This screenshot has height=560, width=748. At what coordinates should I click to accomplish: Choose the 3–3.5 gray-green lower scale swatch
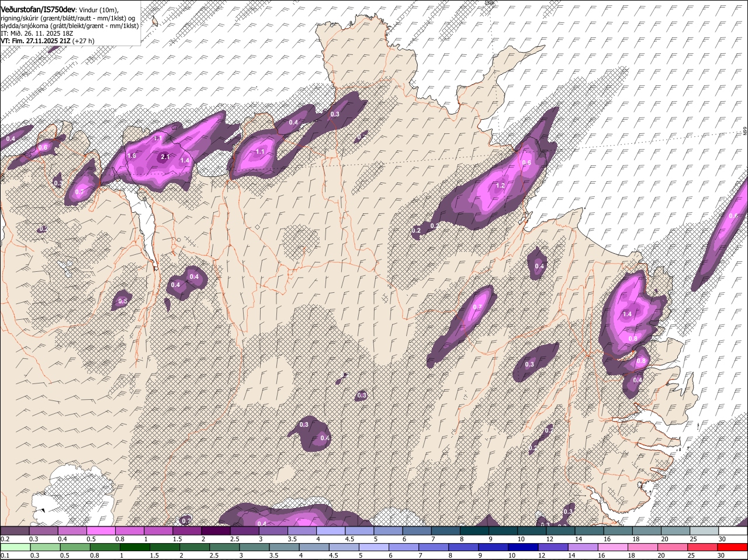pos(255,547)
